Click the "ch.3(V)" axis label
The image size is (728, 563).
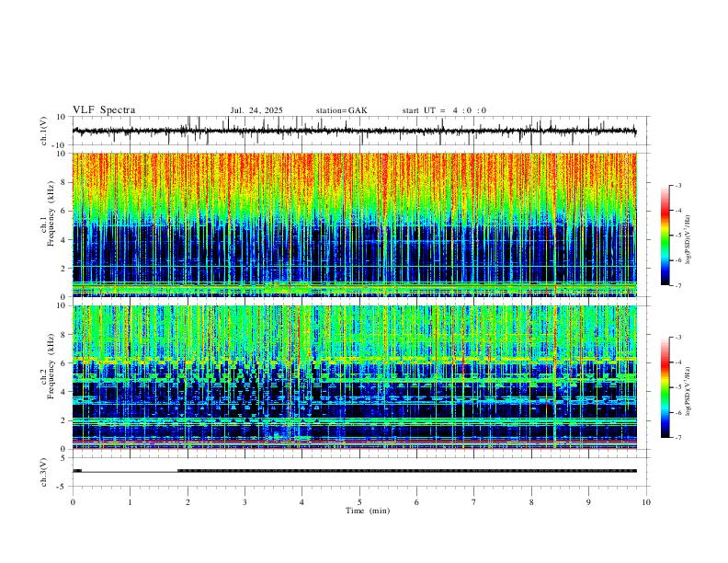point(44,472)
